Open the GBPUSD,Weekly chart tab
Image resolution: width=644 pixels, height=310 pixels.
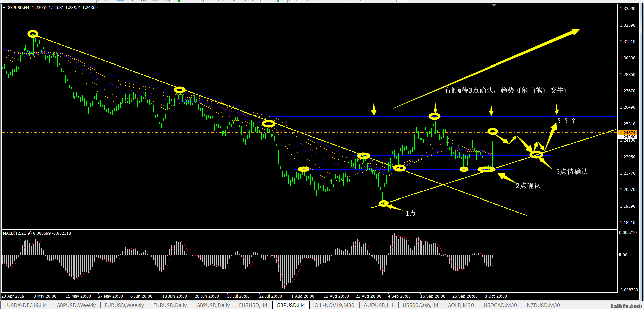(76, 305)
